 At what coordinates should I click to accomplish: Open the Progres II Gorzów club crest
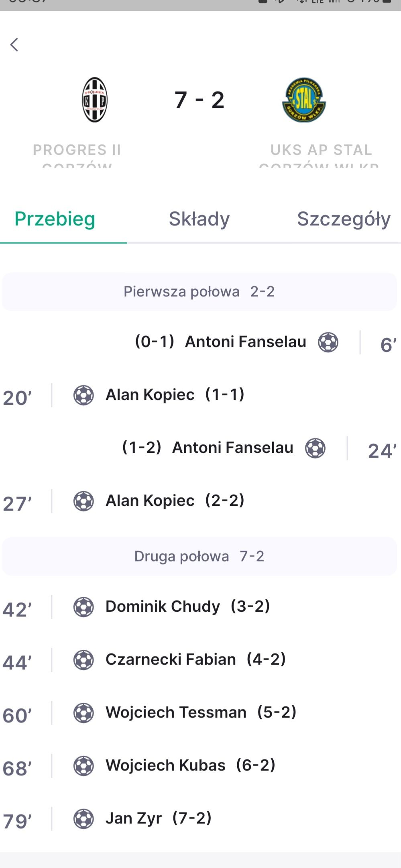(x=95, y=100)
